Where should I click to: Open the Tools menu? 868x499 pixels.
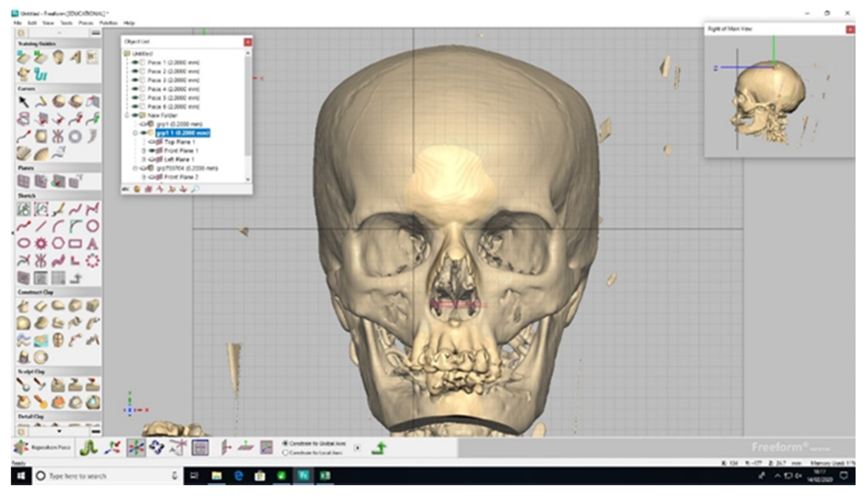(x=66, y=23)
